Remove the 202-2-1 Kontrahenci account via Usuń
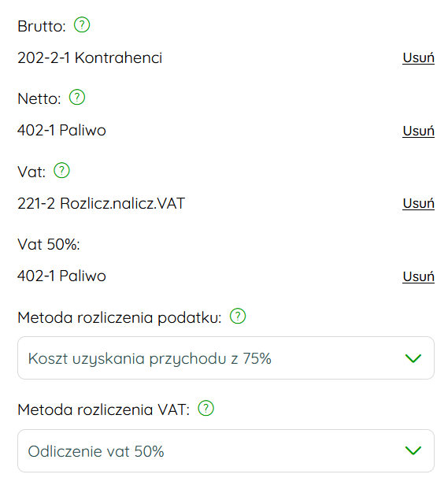The height and width of the screenshot is (489, 448). [418, 58]
